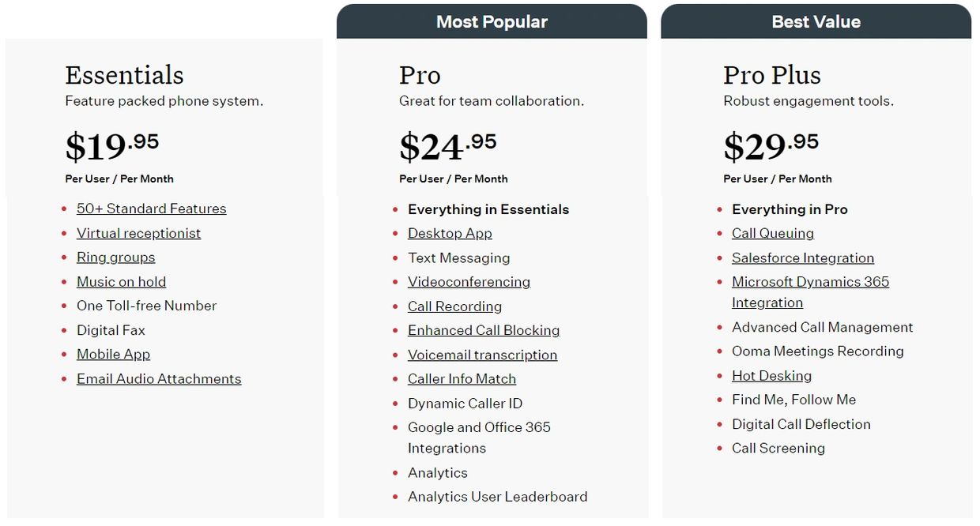Open the Mobile App link
This screenshot has height=526, width=980.
[x=113, y=354]
